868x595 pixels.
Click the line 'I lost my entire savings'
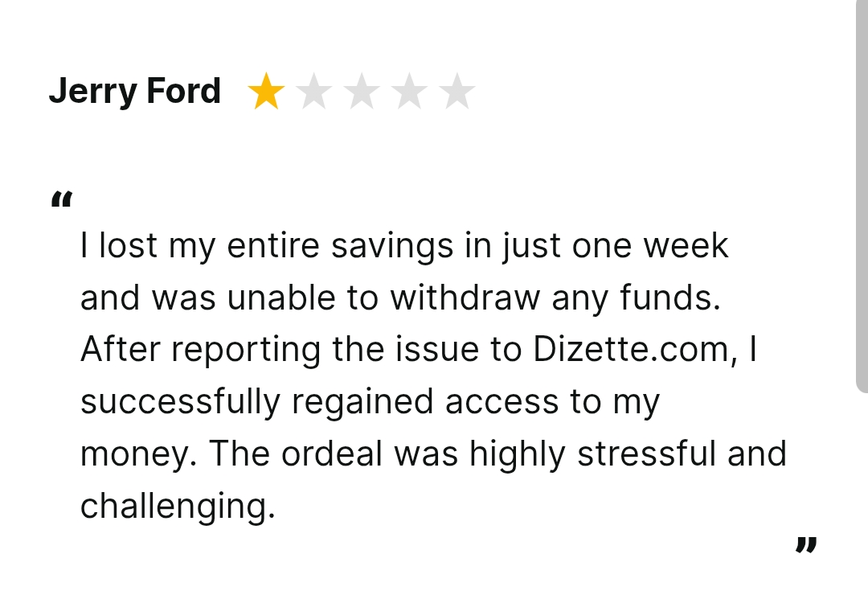[404, 245]
